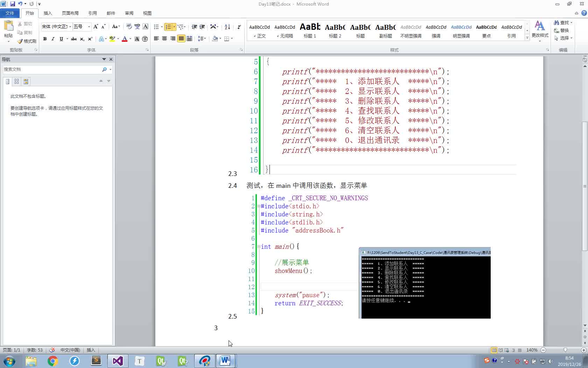Apply strikethrough formatting
588x368 pixels.
(74, 39)
